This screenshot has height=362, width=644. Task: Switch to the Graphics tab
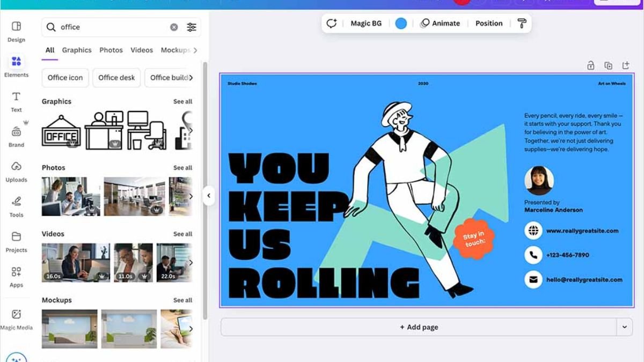pyautogui.click(x=77, y=50)
